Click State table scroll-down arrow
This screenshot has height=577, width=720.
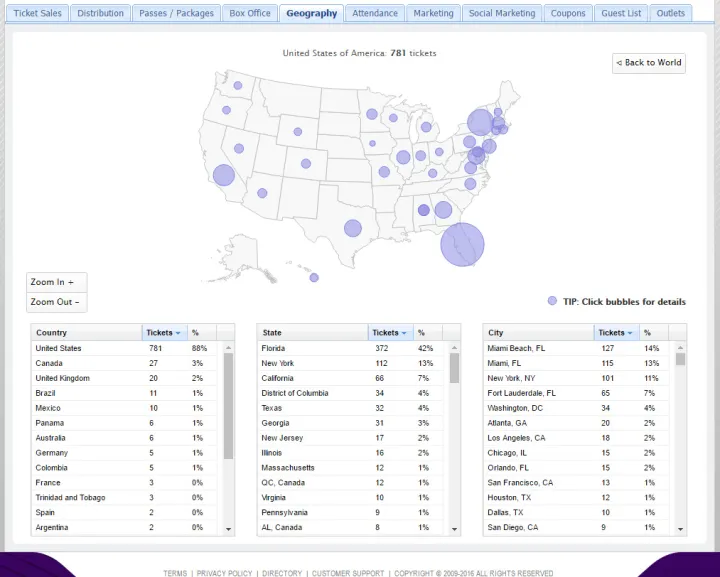point(455,529)
